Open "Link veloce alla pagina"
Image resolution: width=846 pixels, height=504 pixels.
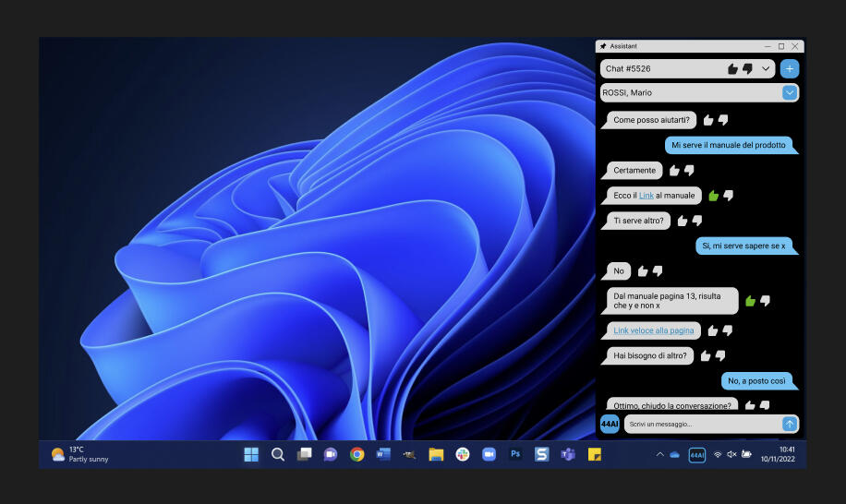pos(653,330)
